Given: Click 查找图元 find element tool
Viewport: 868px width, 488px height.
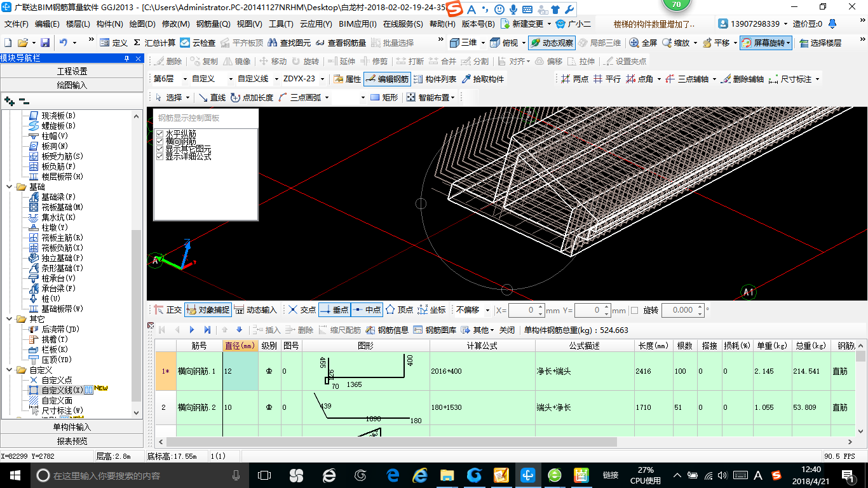Looking at the screenshot, I should [x=290, y=43].
